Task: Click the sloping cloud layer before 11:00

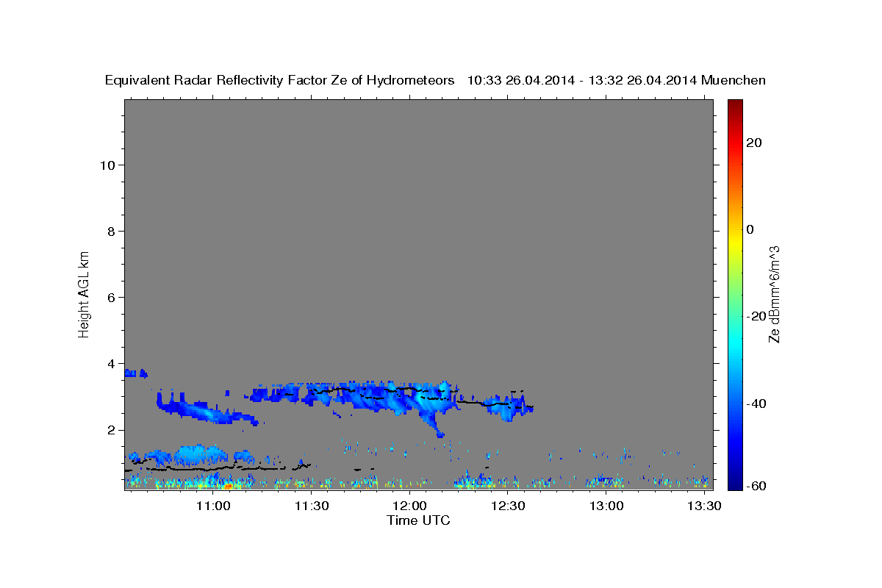Action: [x=208, y=409]
